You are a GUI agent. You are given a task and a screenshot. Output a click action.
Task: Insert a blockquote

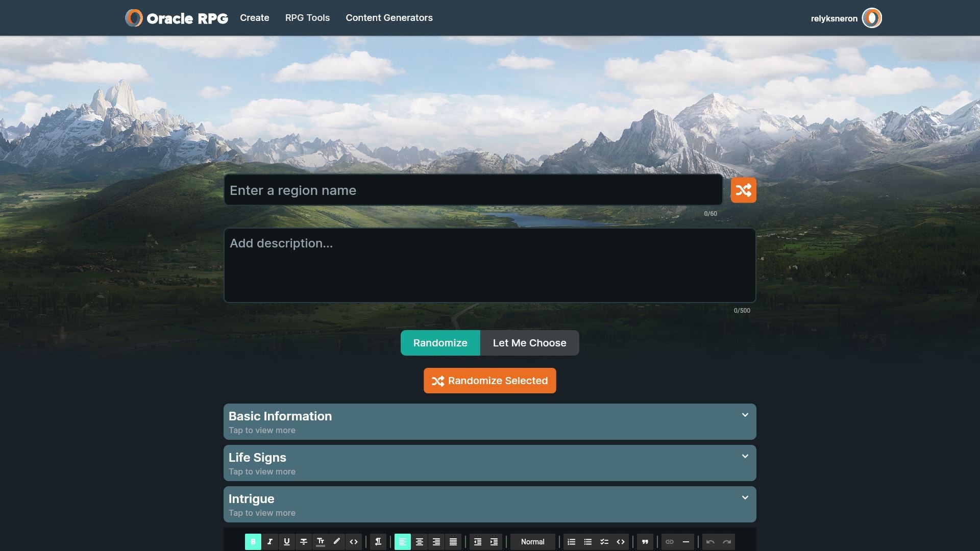click(645, 542)
